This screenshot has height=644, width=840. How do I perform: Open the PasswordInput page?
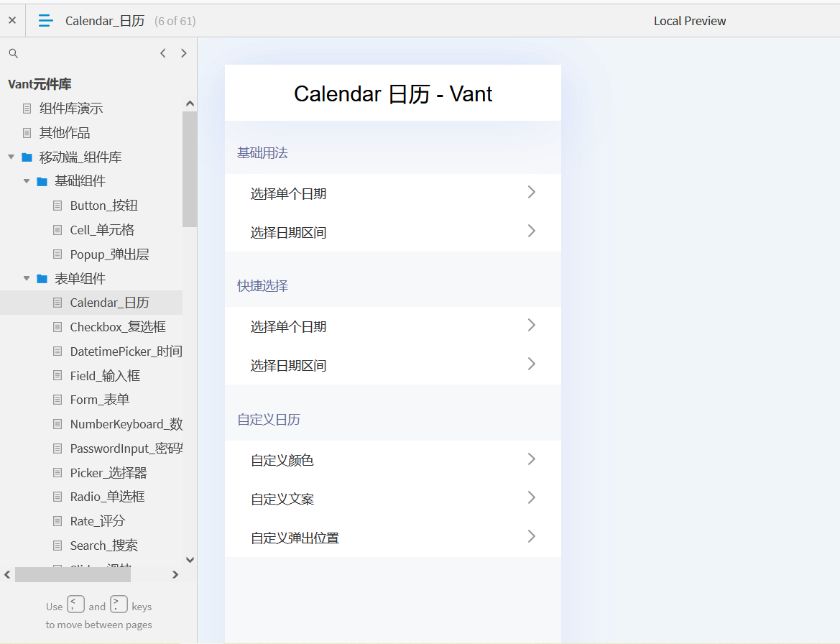click(x=126, y=448)
